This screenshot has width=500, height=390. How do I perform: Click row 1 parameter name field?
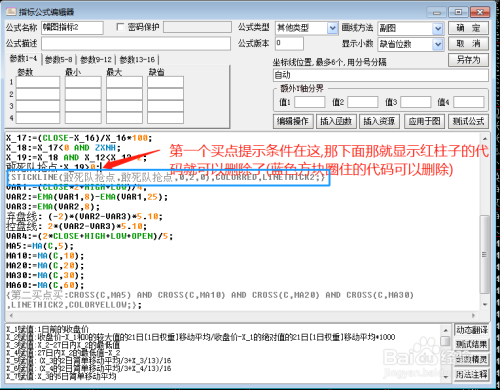point(38,82)
